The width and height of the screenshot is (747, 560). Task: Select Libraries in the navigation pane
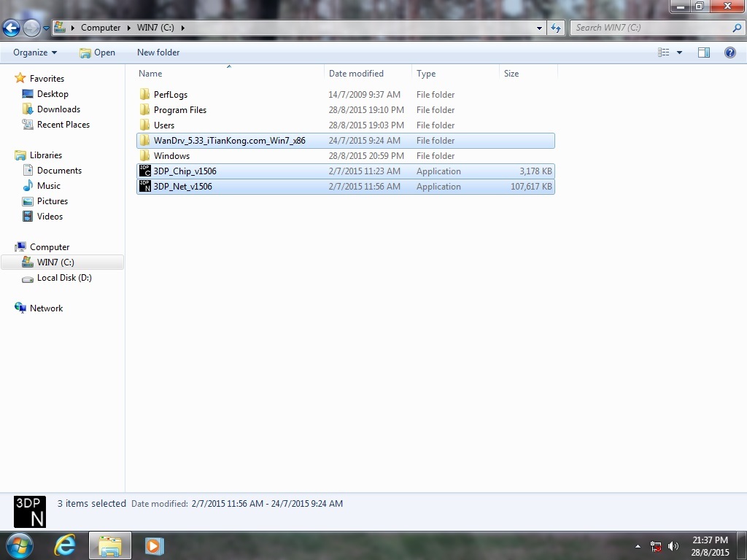(46, 155)
